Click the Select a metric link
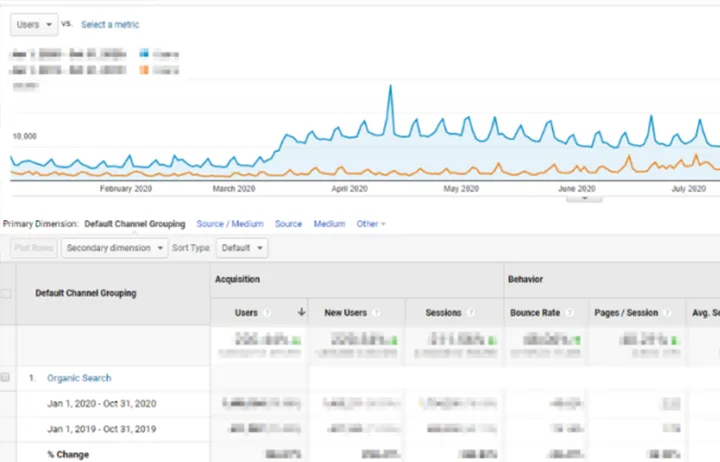Screen dimensions: 720x462 click(110, 25)
